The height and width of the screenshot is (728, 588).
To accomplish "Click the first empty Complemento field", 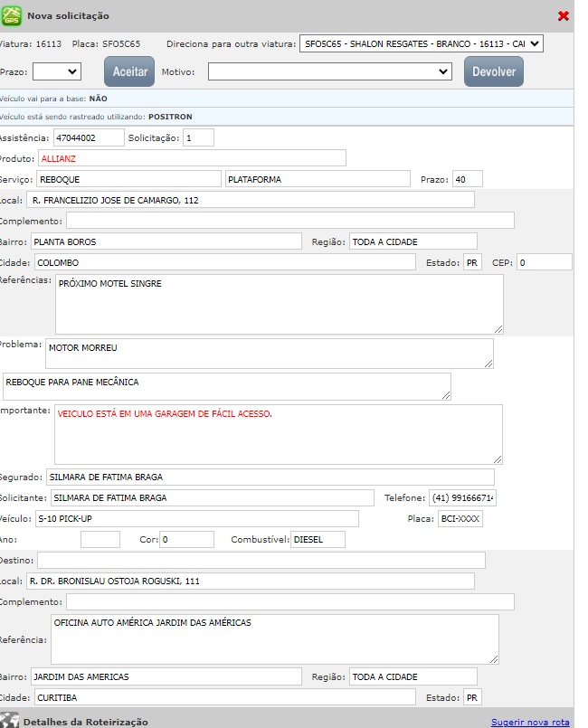I will (x=290, y=221).
